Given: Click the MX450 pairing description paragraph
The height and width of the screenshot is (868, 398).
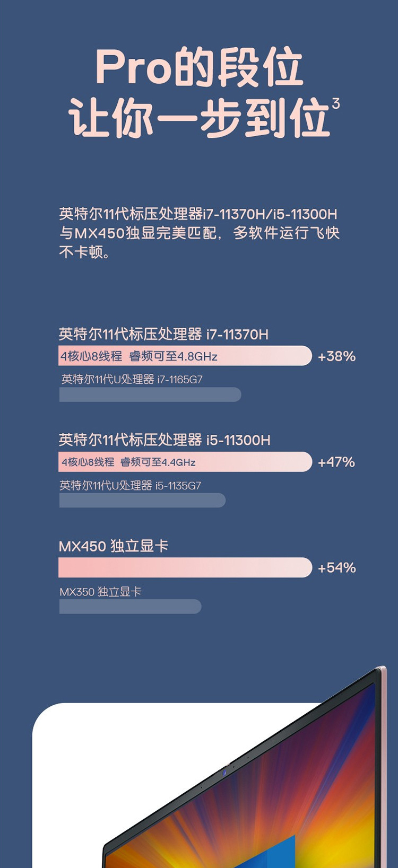Looking at the screenshot, I should (199, 233).
